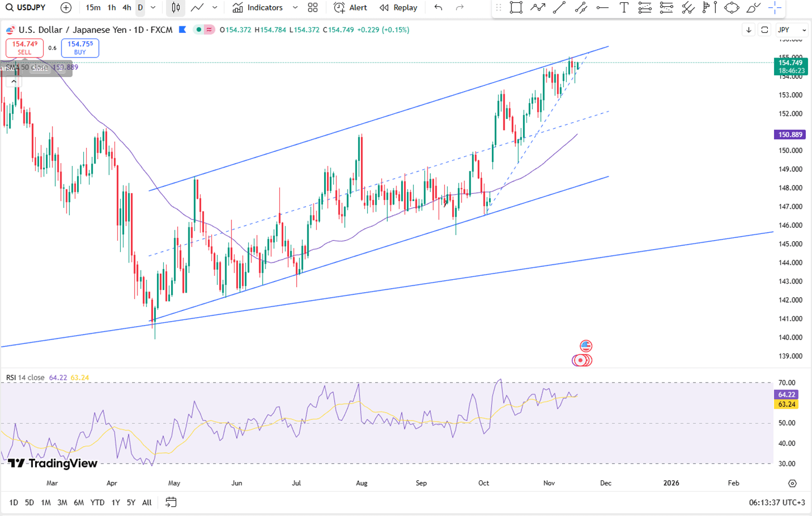The image size is (812, 516).
Task: Select the Rectangle drawing tool
Action: [516, 8]
